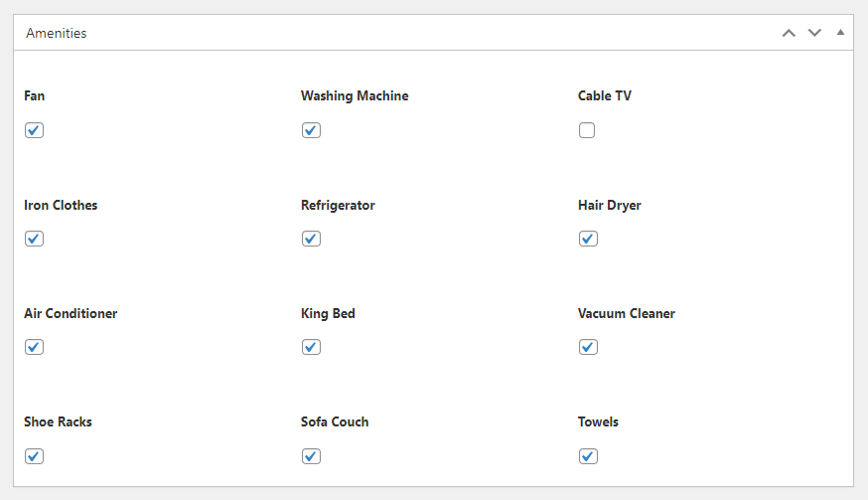The height and width of the screenshot is (500, 868).
Task: Uncheck the Washing Machine checkbox
Action: coord(311,130)
